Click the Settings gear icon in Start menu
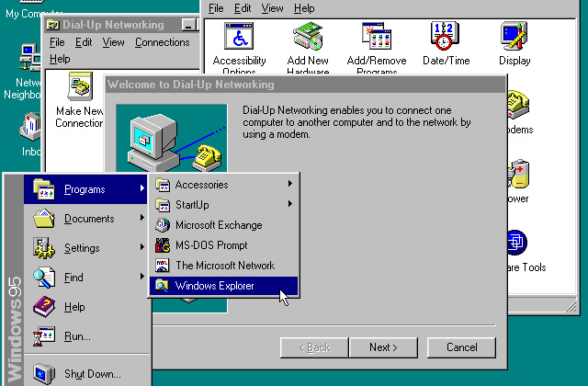This screenshot has height=386, width=588. tap(44, 247)
